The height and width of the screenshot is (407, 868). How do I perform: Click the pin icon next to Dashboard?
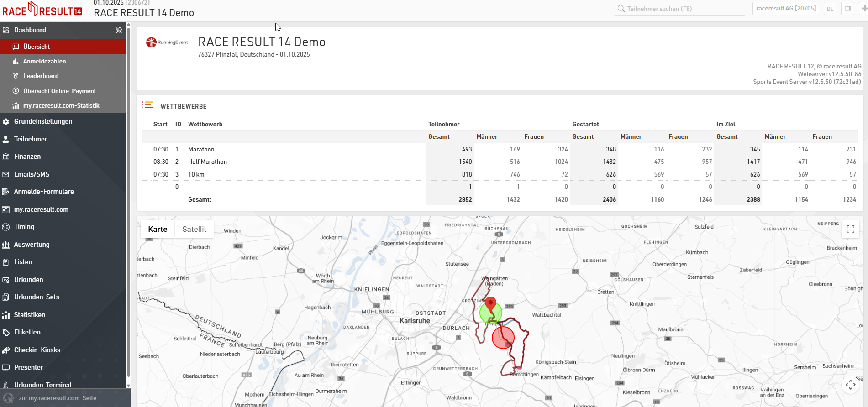point(119,30)
